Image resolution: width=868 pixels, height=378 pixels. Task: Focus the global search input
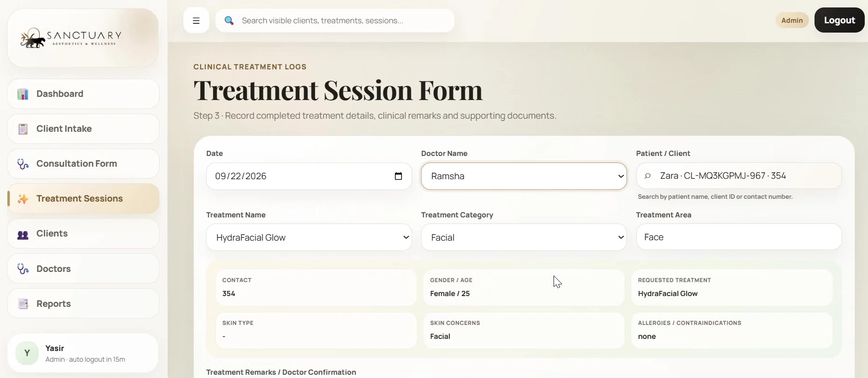click(x=335, y=20)
